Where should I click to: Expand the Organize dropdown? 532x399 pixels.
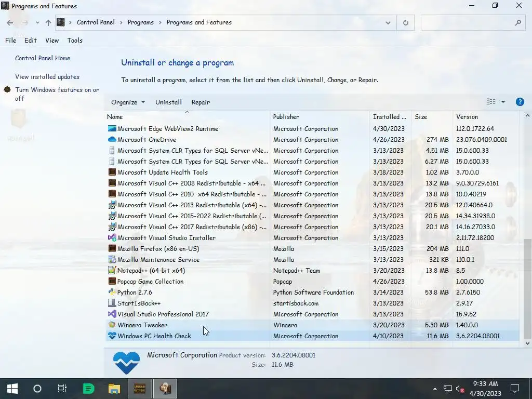coord(128,102)
